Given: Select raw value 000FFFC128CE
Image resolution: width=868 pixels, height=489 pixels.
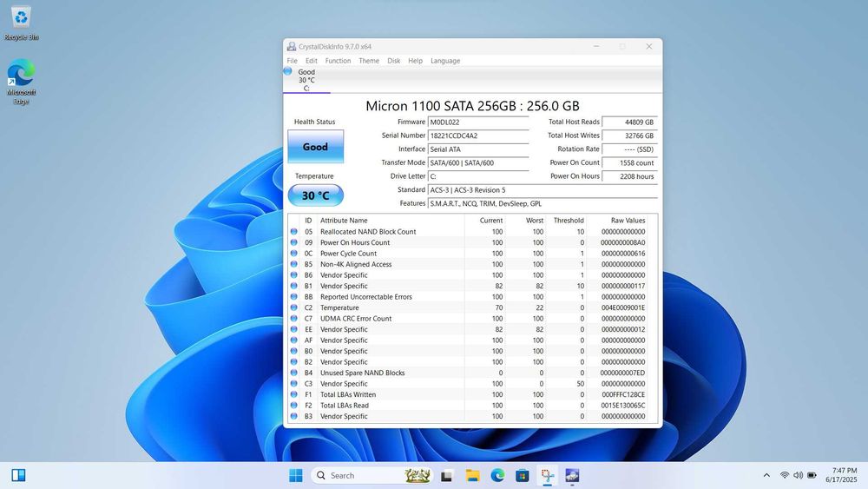Looking at the screenshot, I should coord(622,395).
